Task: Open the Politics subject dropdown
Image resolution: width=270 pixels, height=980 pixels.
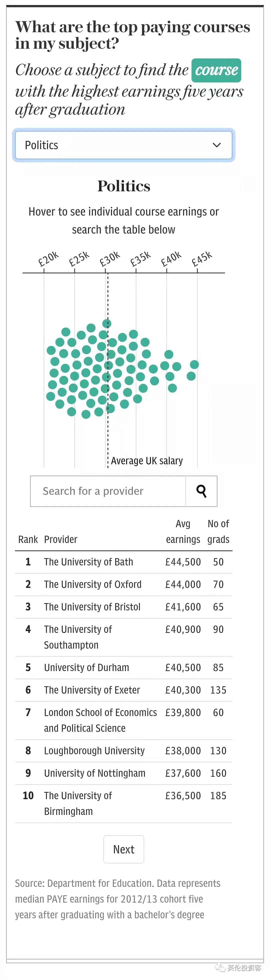Action: 124,145
